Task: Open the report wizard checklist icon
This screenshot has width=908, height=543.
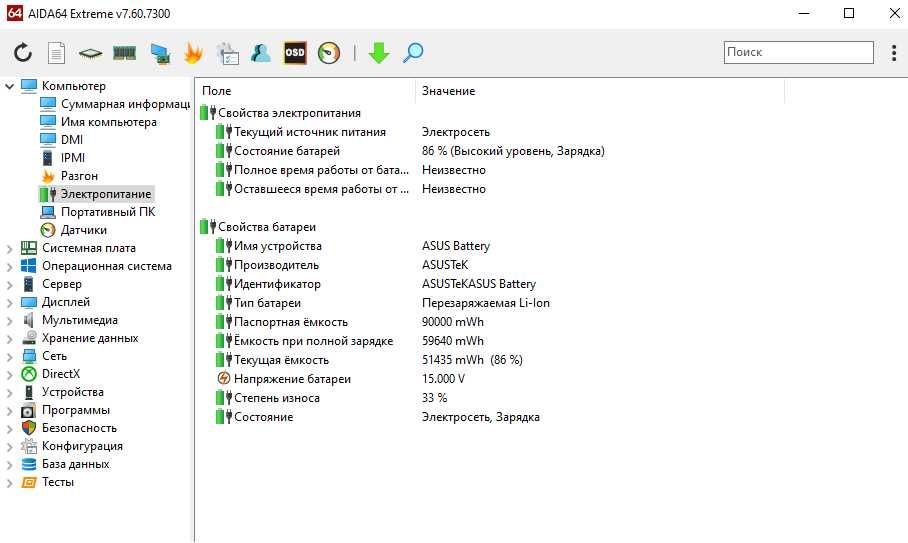Action: (x=228, y=53)
